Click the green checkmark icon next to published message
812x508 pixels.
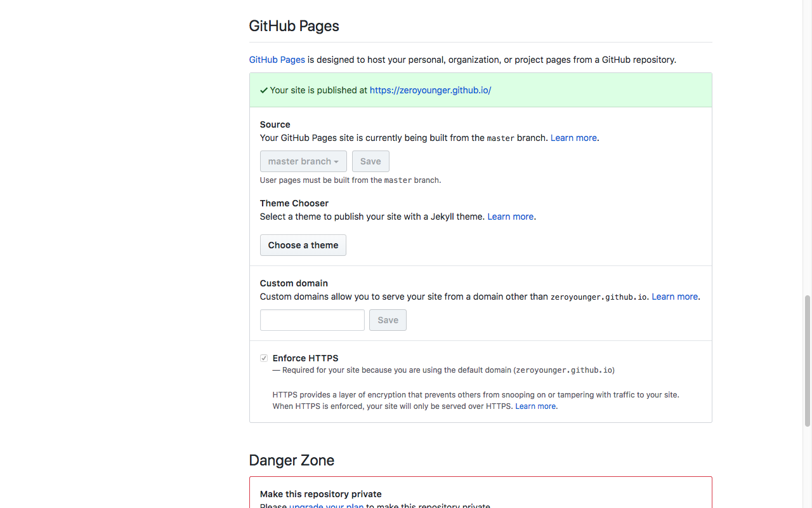[x=264, y=90]
